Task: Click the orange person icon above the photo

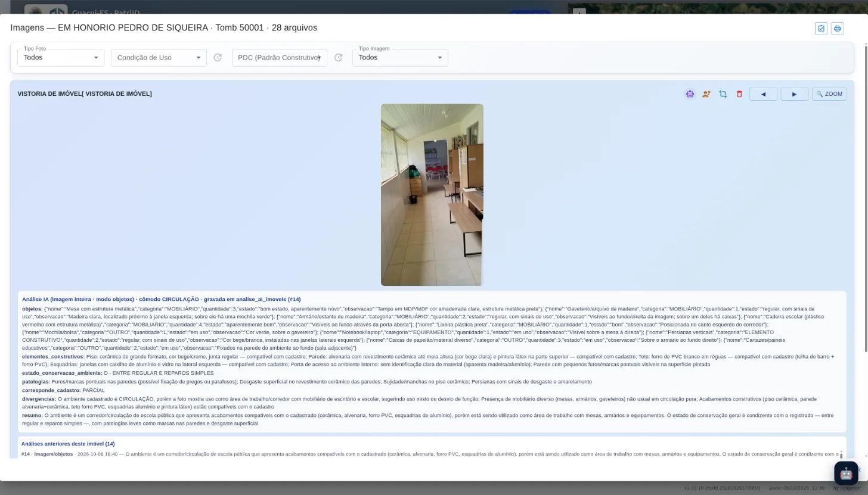Action: point(706,94)
